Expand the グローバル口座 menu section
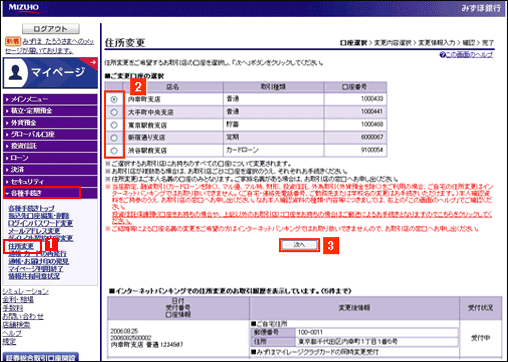This screenshot has height=362, width=508. coord(50,134)
